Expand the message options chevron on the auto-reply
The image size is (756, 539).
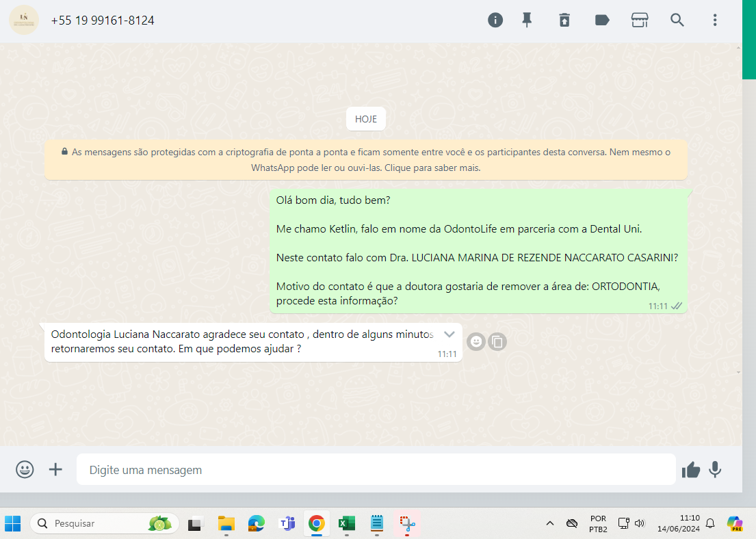[x=449, y=334]
